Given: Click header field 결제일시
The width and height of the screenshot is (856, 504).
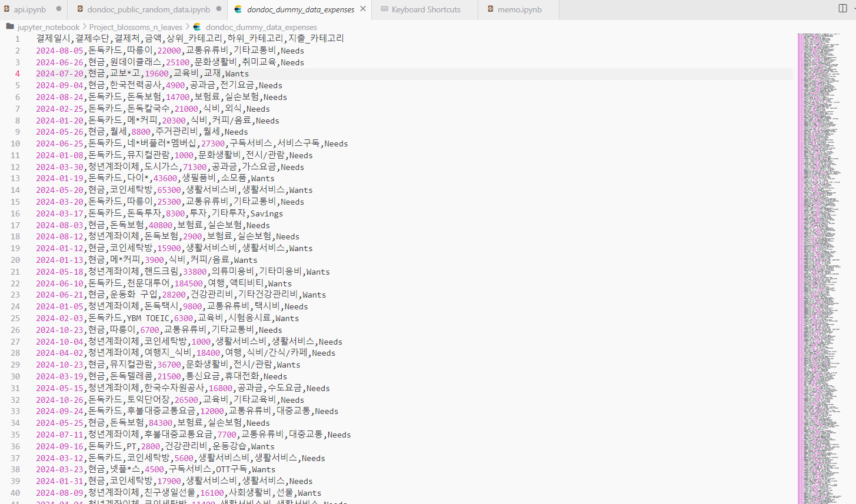Looking at the screenshot, I should [x=53, y=38].
